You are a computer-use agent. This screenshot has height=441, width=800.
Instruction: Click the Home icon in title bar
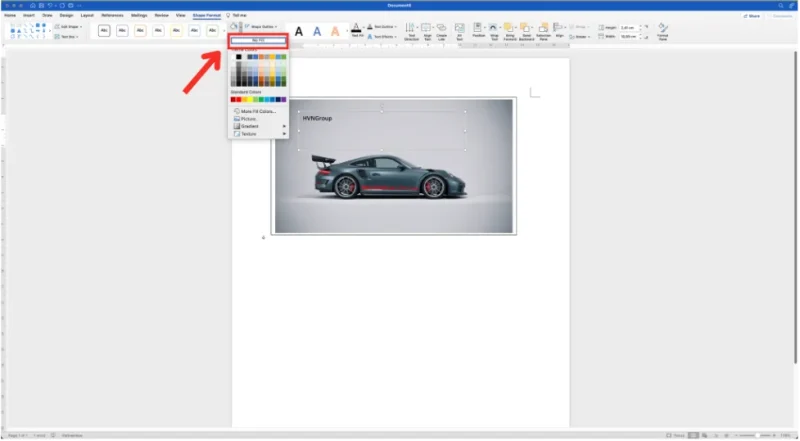click(x=33, y=6)
